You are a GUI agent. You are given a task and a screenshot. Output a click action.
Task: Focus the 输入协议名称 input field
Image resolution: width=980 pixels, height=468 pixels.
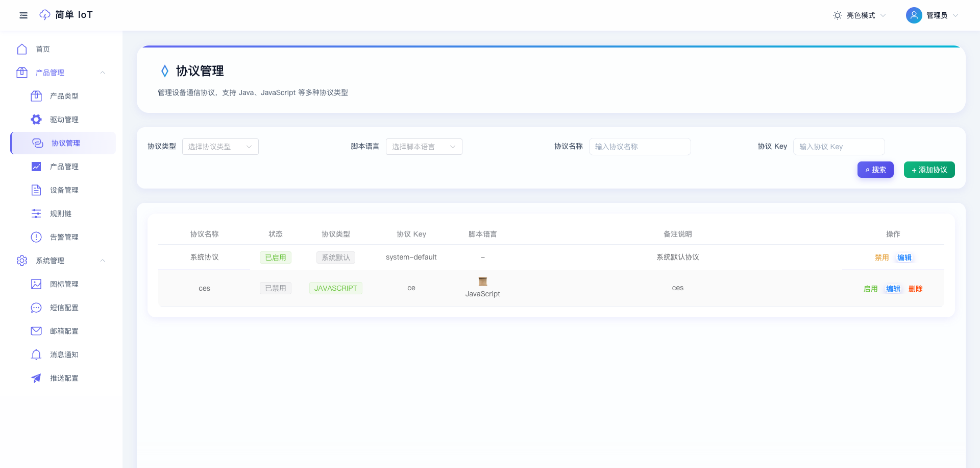640,147
